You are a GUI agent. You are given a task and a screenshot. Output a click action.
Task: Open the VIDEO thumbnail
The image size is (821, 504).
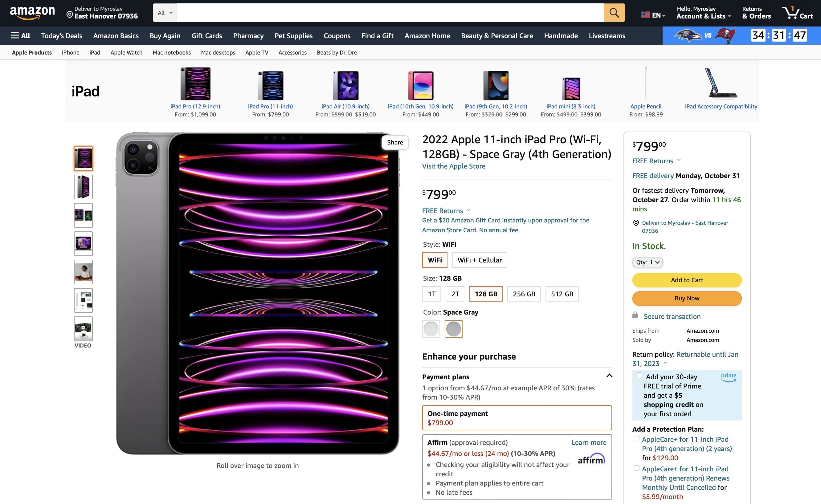(x=83, y=329)
